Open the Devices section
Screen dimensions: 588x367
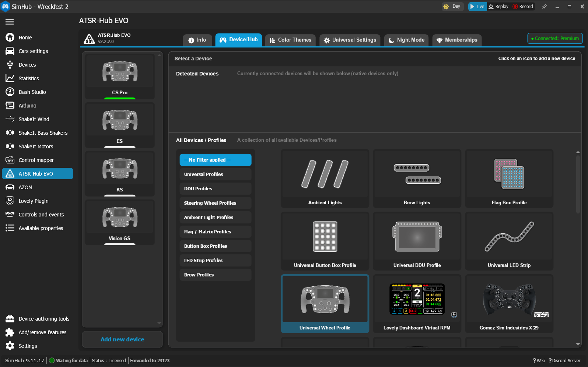pos(38,65)
